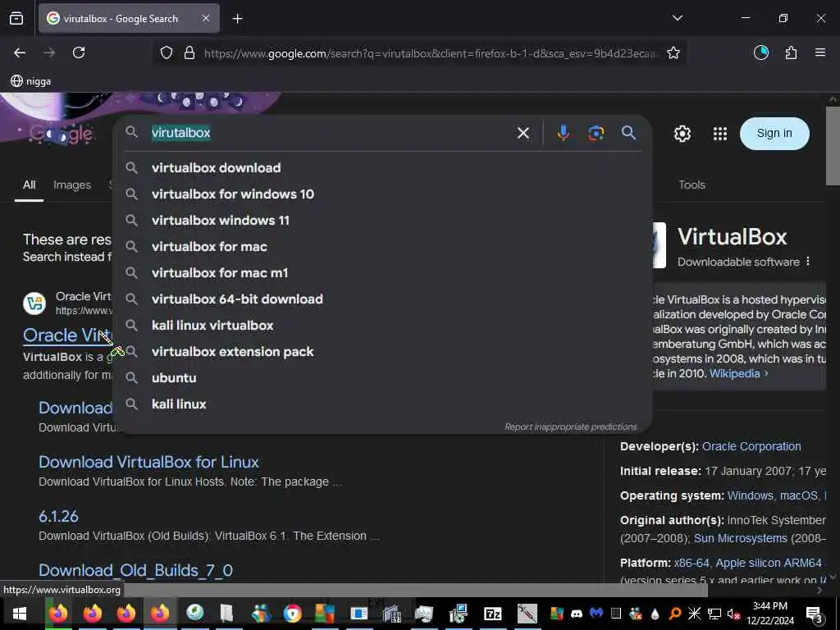The width and height of the screenshot is (840, 630).
Task: Choose virtualbox extension pack suggestion
Action: pos(382,351)
